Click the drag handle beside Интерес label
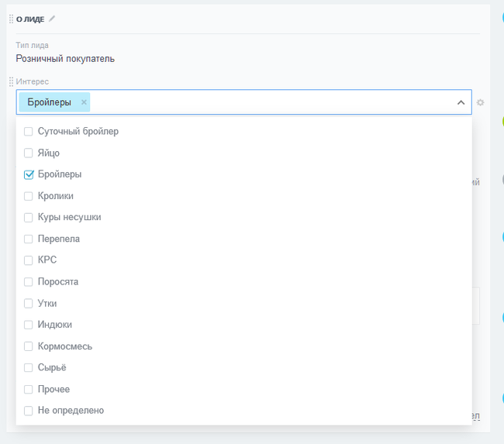The width and height of the screenshot is (504, 444). tap(11, 81)
